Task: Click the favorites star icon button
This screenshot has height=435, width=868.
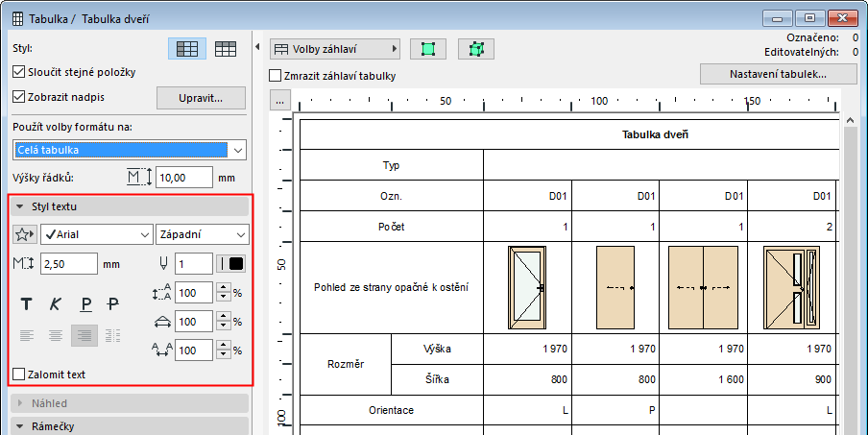Action: point(25,234)
